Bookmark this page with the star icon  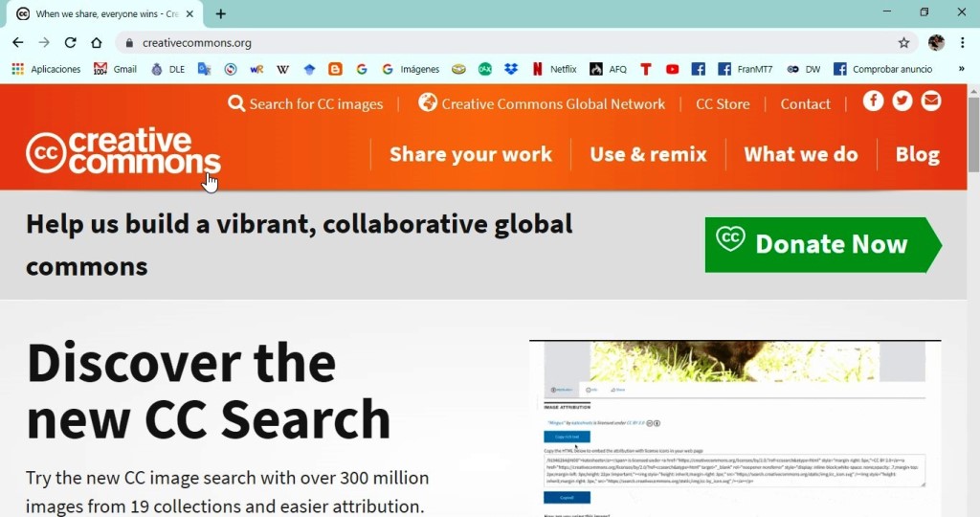pyautogui.click(x=903, y=42)
